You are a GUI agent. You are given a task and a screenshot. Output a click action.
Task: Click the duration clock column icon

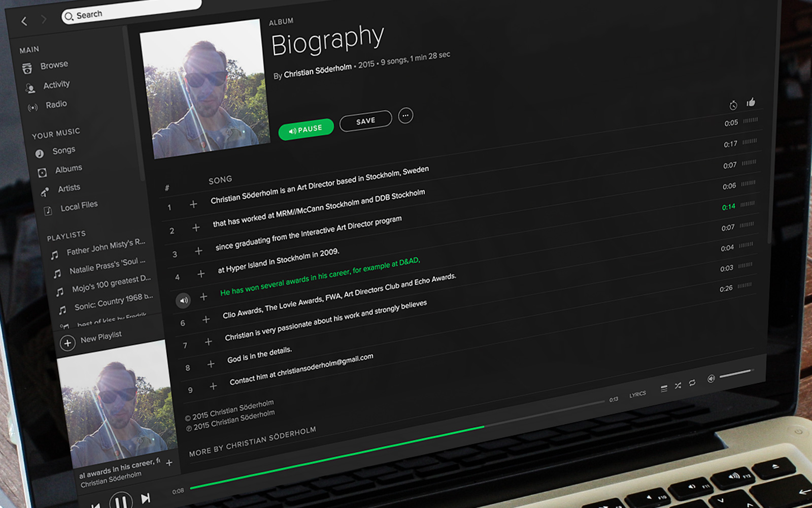click(x=733, y=105)
